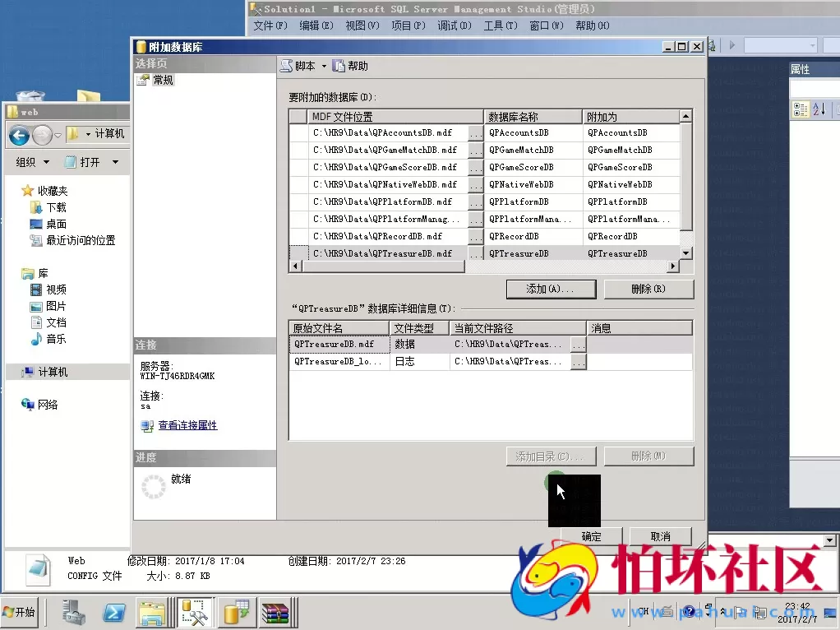The height and width of the screenshot is (630, 840).
Task: Click browse button beside QPAccountsDB.mdf path
Action: click(475, 133)
